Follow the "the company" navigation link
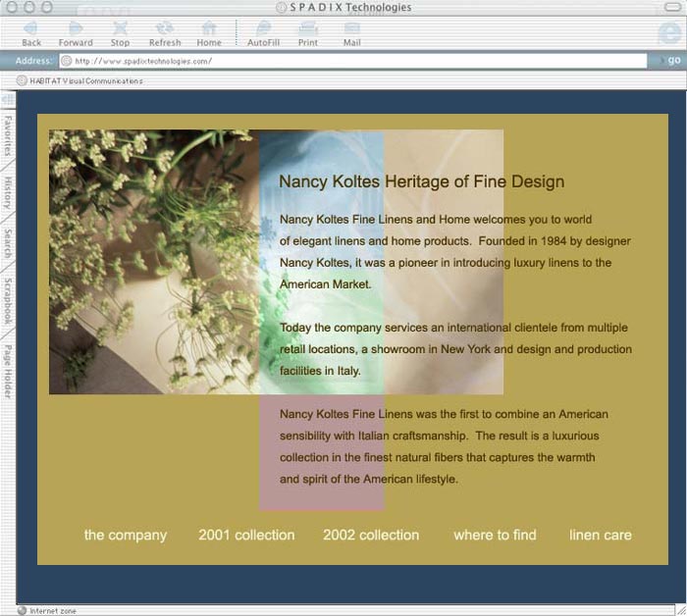The width and height of the screenshot is (687, 616). [126, 536]
